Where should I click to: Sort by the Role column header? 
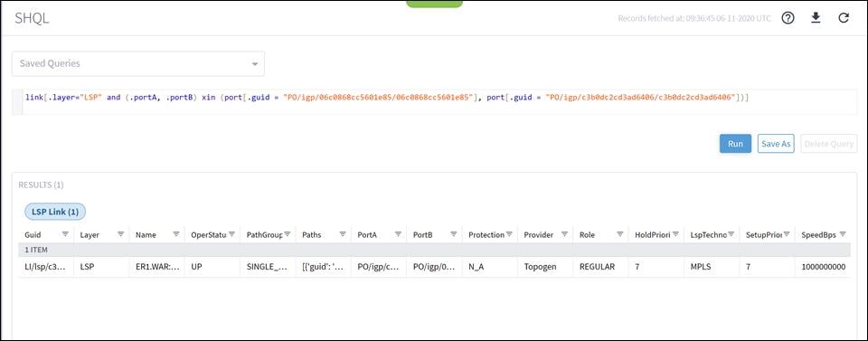588,234
